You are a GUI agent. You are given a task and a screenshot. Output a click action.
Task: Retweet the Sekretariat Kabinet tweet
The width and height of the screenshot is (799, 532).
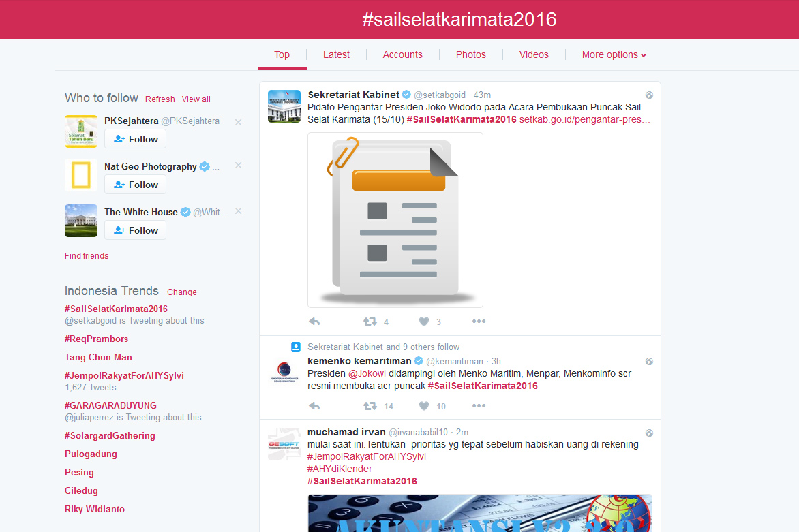[x=370, y=322]
